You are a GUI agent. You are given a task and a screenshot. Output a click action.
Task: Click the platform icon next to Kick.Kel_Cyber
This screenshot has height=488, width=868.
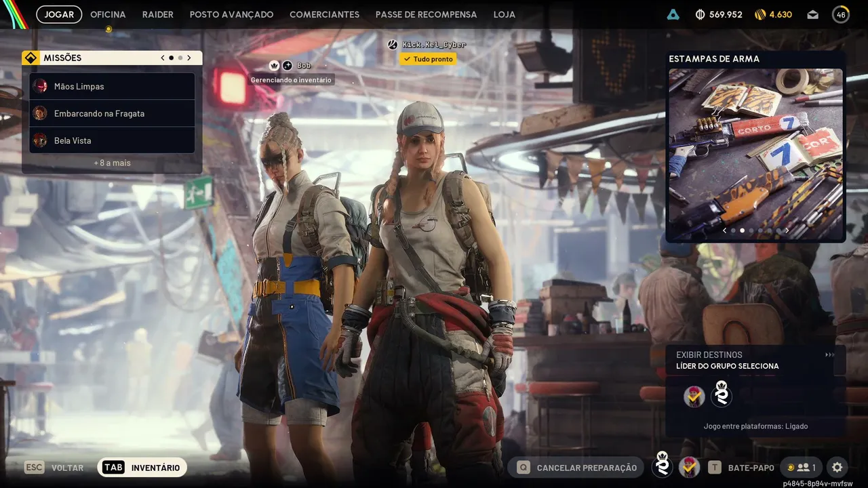click(392, 45)
